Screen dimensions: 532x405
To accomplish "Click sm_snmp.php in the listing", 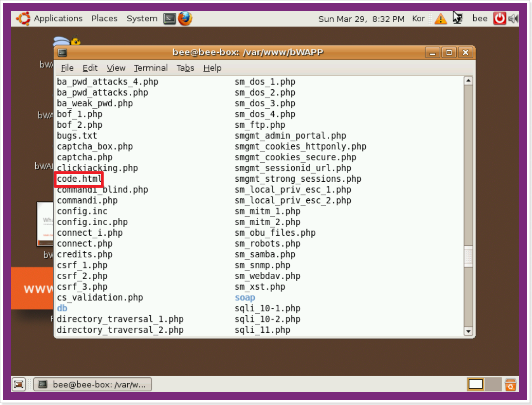I will tap(262, 265).
